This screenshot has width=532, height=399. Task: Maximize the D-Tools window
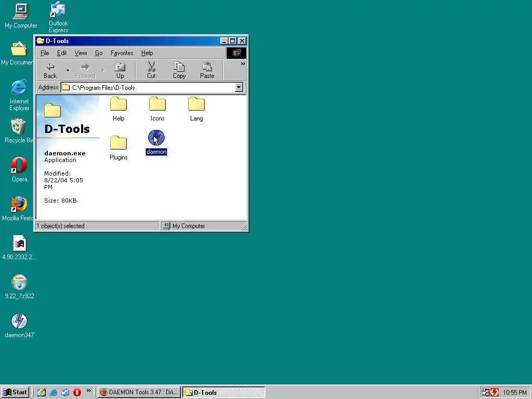tap(233, 41)
